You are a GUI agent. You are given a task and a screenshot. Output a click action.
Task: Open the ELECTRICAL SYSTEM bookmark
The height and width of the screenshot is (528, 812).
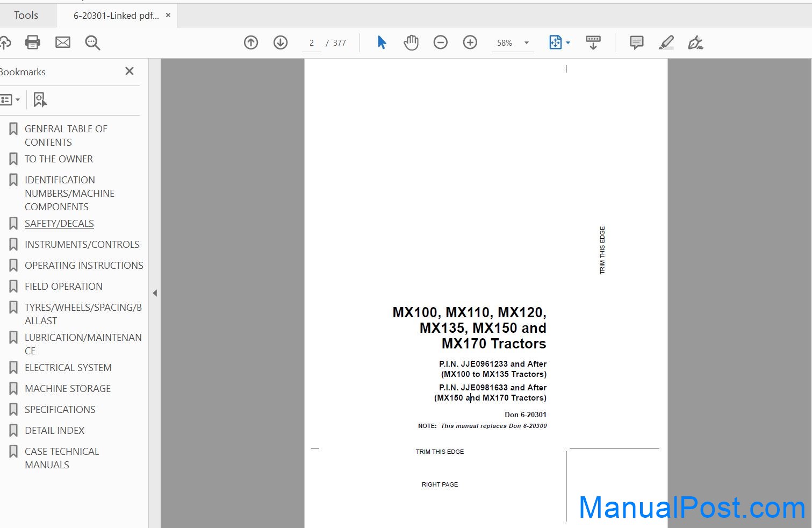click(x=68, y=368)
